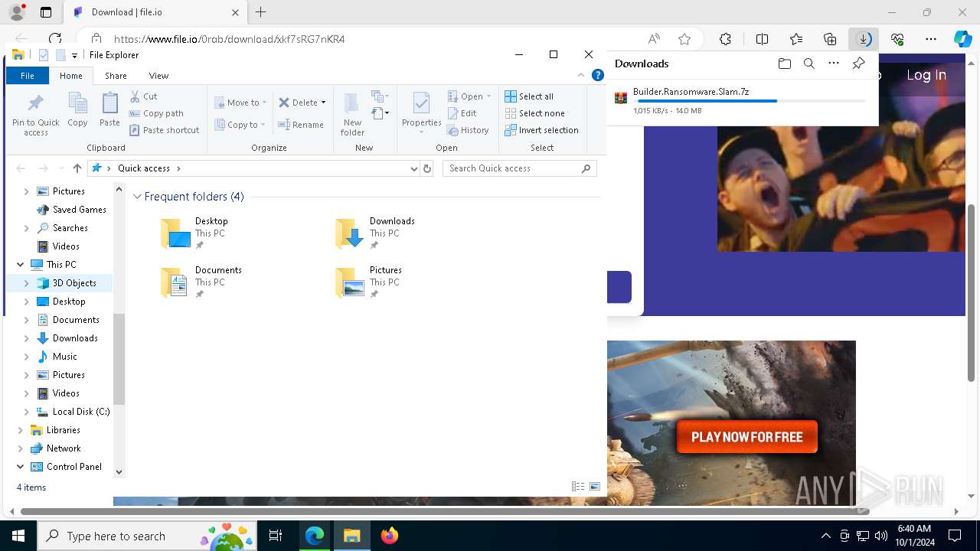Click Builder.Ransomware.Slam.7z download progress bar
This screenshot has width=980, height=551.
[751, 101]
